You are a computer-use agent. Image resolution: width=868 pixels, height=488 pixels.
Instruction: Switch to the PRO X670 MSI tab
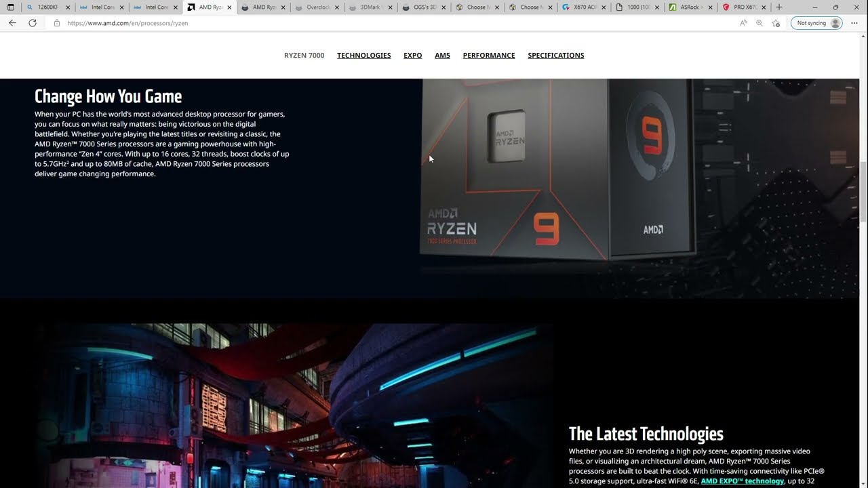click(744, 7)
